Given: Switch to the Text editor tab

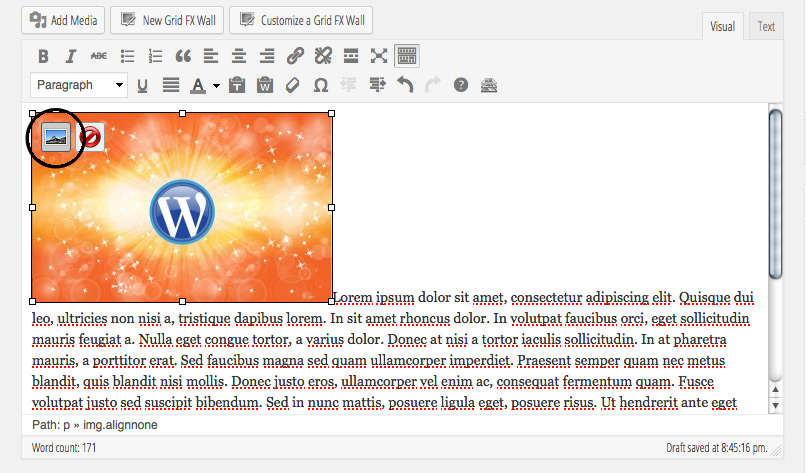Looking at the screenshot, I should tap(766, 27).
